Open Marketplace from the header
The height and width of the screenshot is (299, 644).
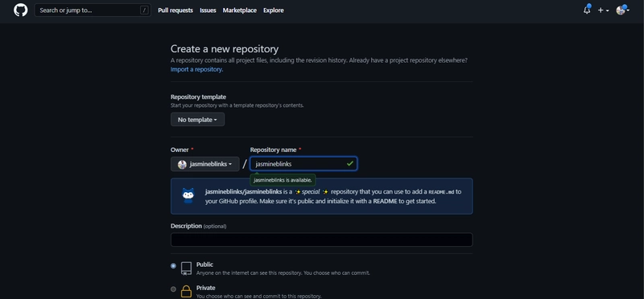[239, 10]
